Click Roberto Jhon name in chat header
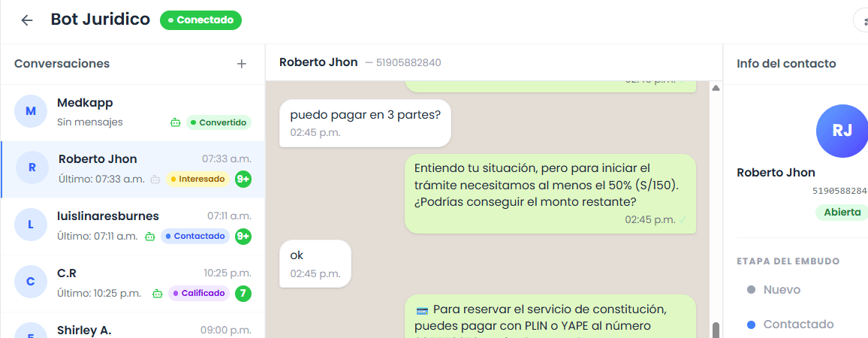The image size is (868, 338). coord(318,62)
